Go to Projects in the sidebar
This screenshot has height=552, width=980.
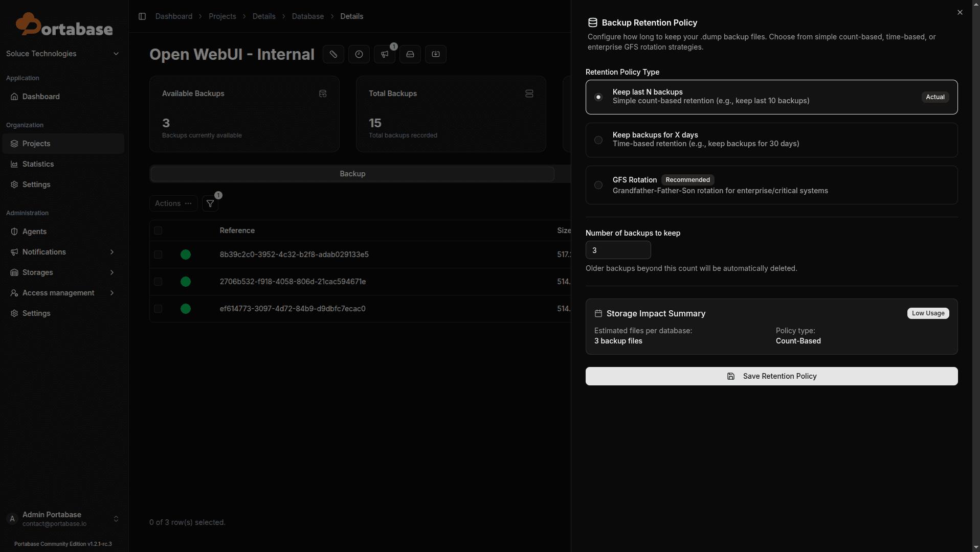pyautogui.click(x=63, y=144)
